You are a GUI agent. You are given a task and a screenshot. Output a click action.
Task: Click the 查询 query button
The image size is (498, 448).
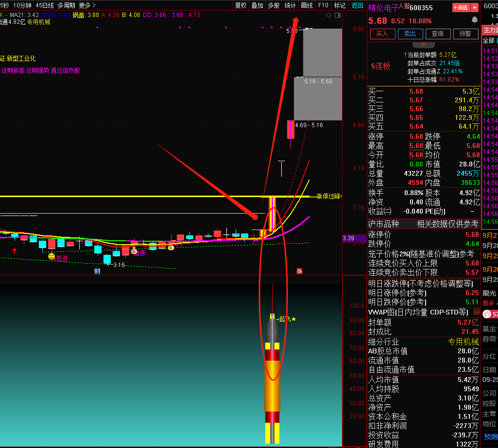tap(438, 33)
